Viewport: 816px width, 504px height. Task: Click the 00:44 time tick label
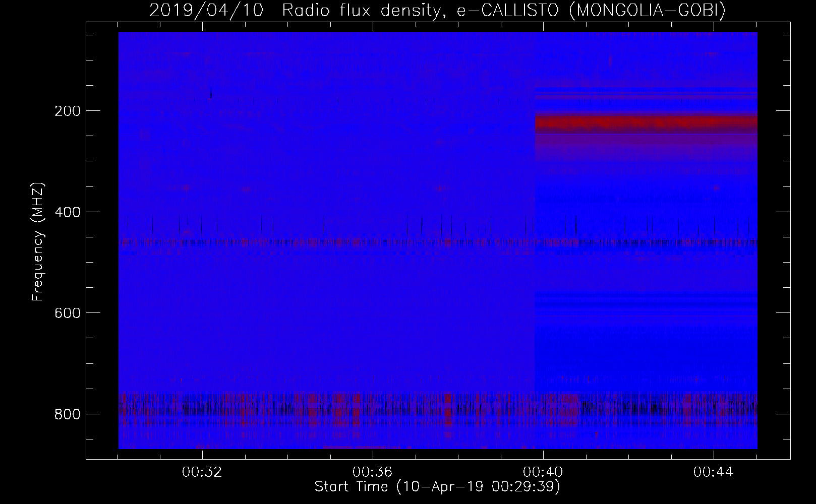pyautogui.click(x=714, y=472)
